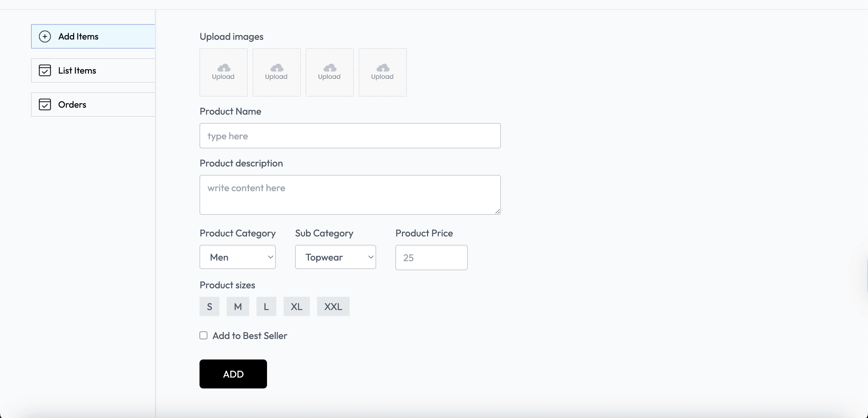868x418 pixels.
Task: Toggle the S product size
Action: tap(209, 306)
